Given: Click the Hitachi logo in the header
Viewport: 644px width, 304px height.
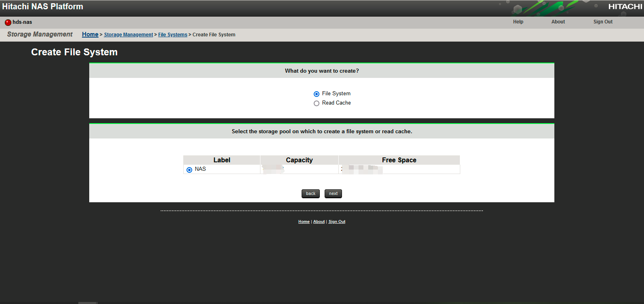Looking at the screenshot, I should [x=625, y=6].
